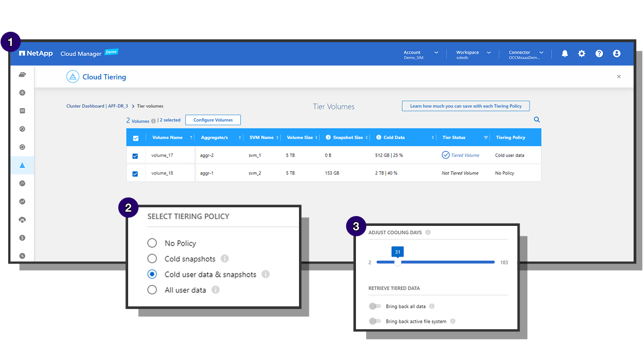Image resolution: width=644 pixels, height=361 pixels.
Task: Open settings gear in top bar
Action: coord(582,54)
